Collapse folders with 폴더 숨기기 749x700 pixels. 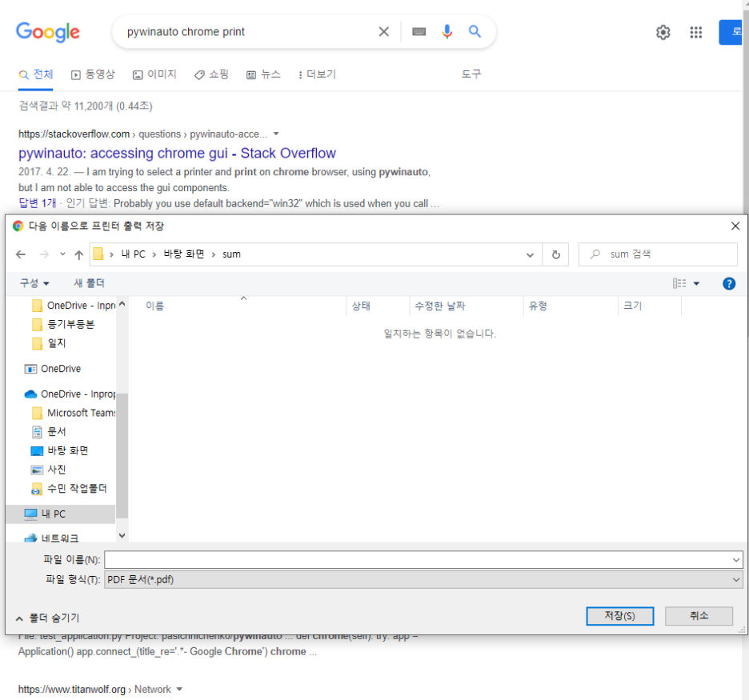coord(48,618)
